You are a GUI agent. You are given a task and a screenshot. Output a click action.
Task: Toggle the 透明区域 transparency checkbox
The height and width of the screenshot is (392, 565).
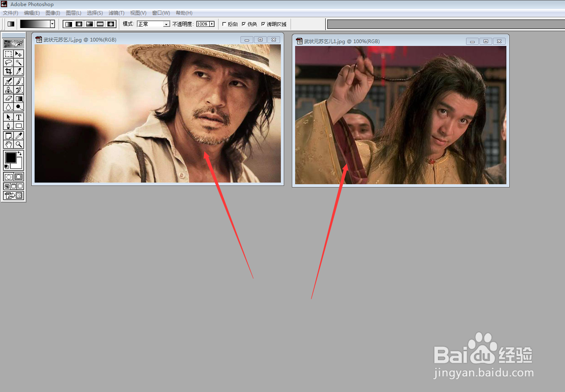263,24
